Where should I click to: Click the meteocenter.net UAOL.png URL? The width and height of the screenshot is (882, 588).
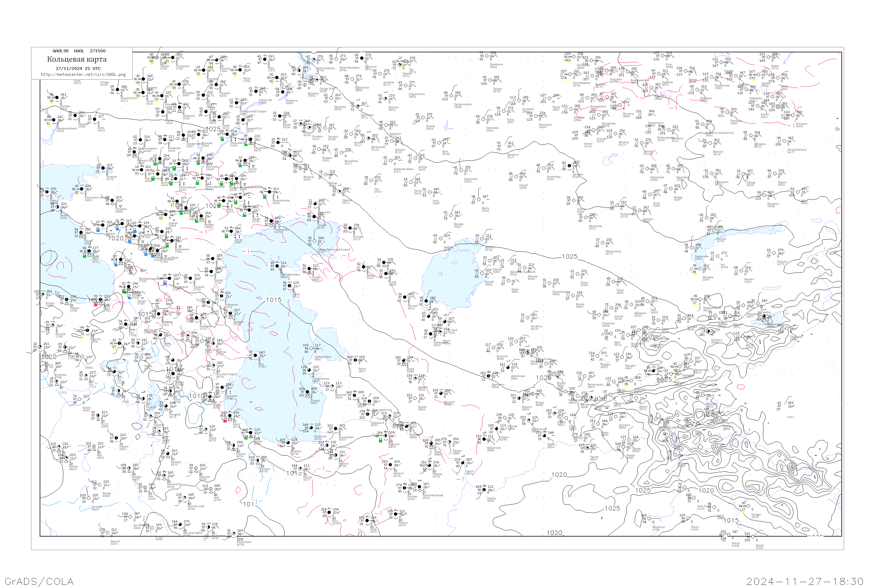pyautogui.click(x=83, y=75)
